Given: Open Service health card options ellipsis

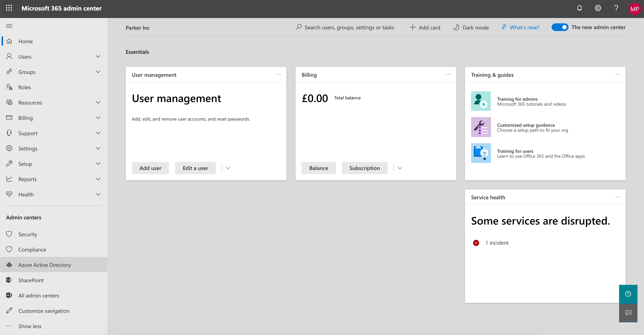Looking at the screenshot, I should pyautogui.click(x=618, y=197).
